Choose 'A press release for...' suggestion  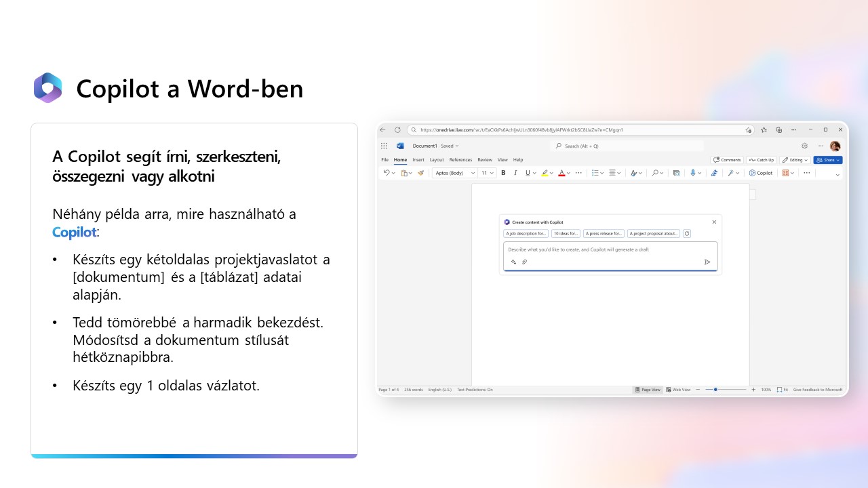coord(604,233)
